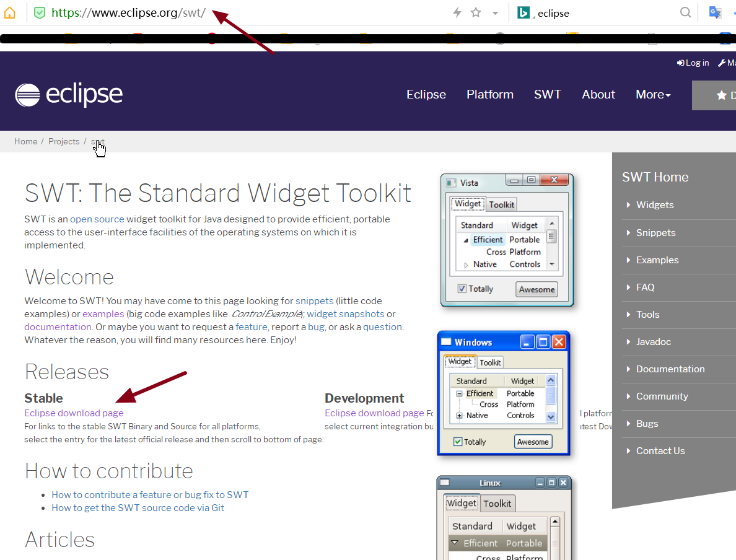The image size is (736, 560).
Task: Click the star button at header right edge
Action: (714, 95)
